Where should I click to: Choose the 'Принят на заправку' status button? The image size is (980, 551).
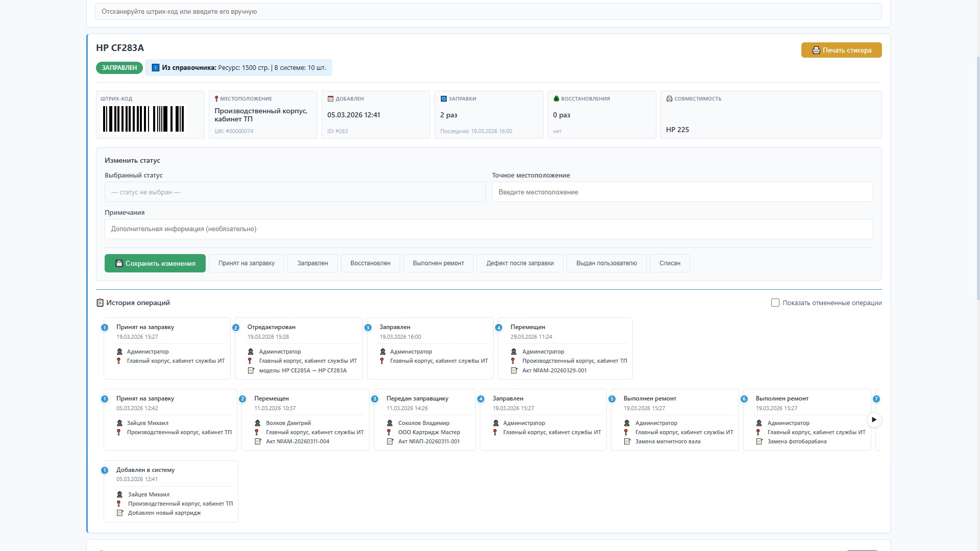click(247, 263)
